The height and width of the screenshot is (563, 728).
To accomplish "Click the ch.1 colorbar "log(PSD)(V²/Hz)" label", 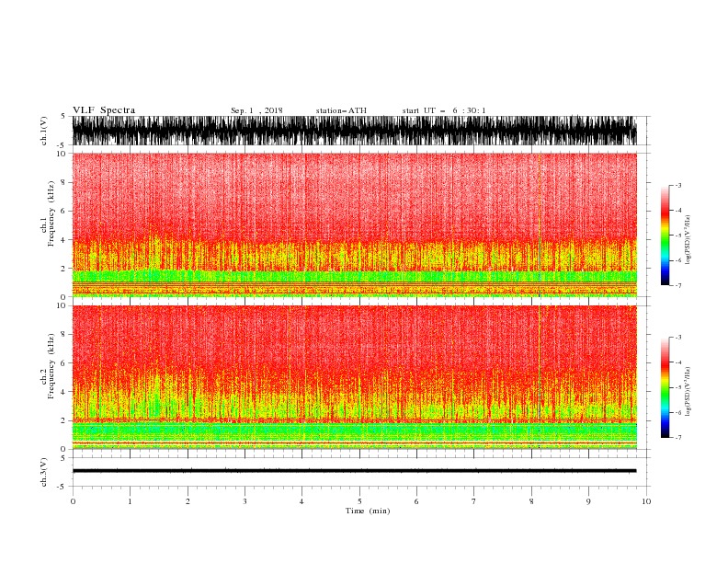I will click(x=688, y=240).
